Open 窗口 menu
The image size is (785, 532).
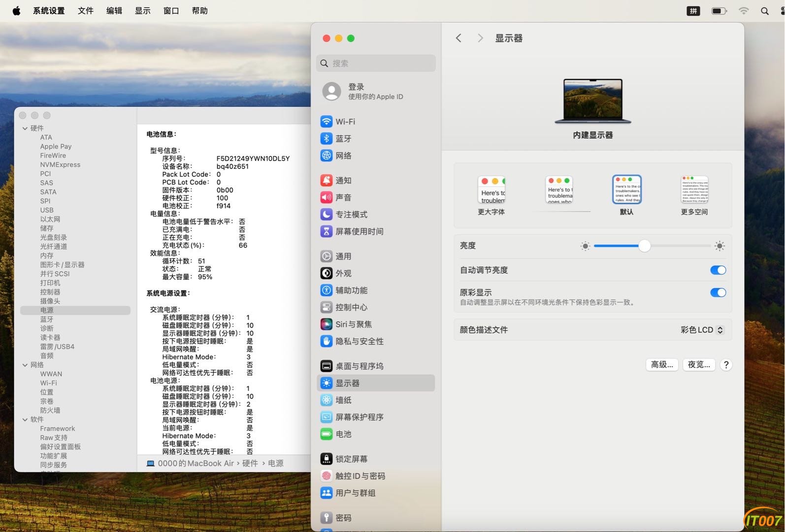click(171, 11)
